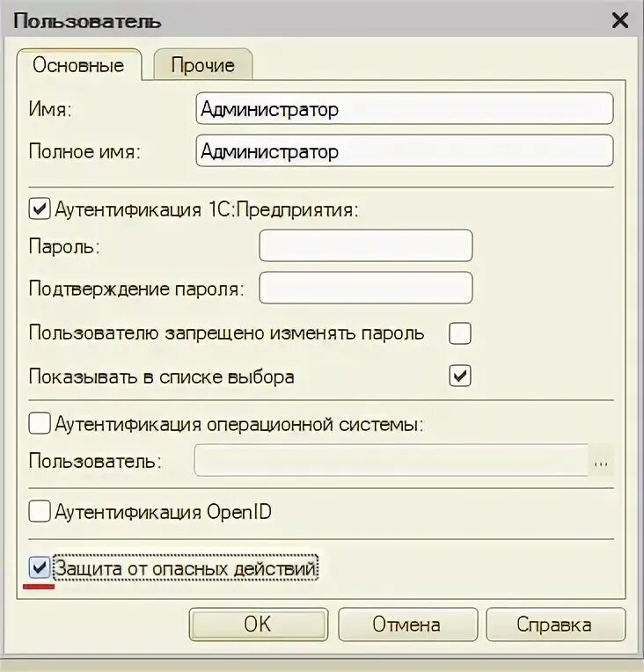Click the Пароль: label text
This screenshot has height=672, width=644.
[64, 246]
